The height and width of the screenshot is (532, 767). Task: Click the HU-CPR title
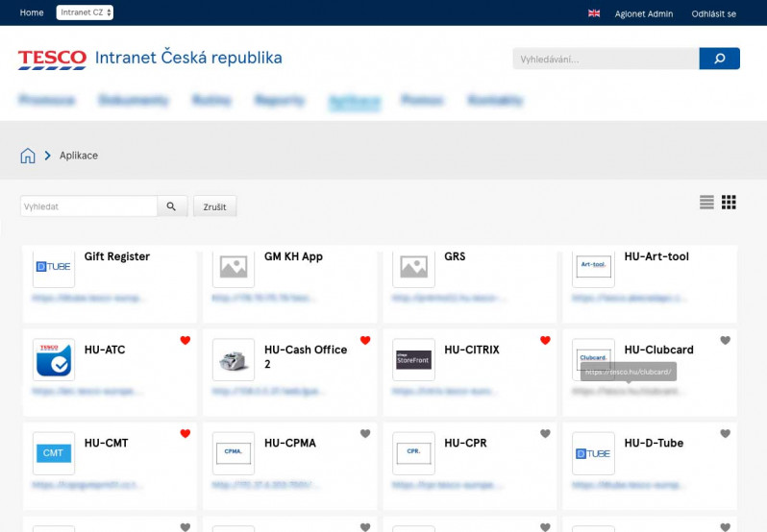(x=465, y=443)
